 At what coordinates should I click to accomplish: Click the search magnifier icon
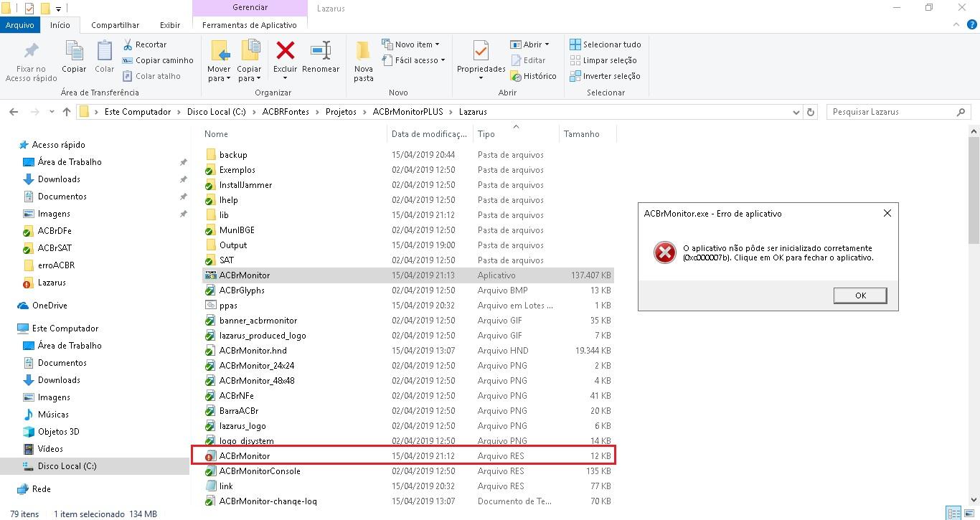click(961, 112)
